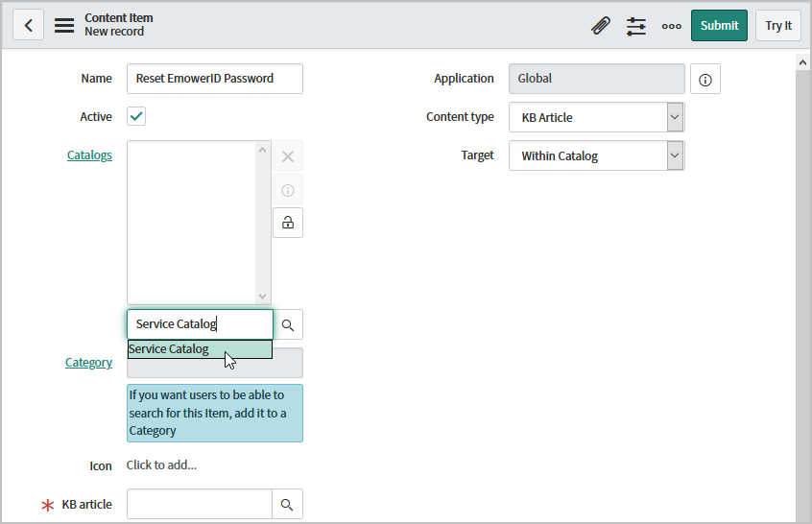The height and width of the screenshot is (524, 812).
Task: Open the Category label link
Action: 88,363
